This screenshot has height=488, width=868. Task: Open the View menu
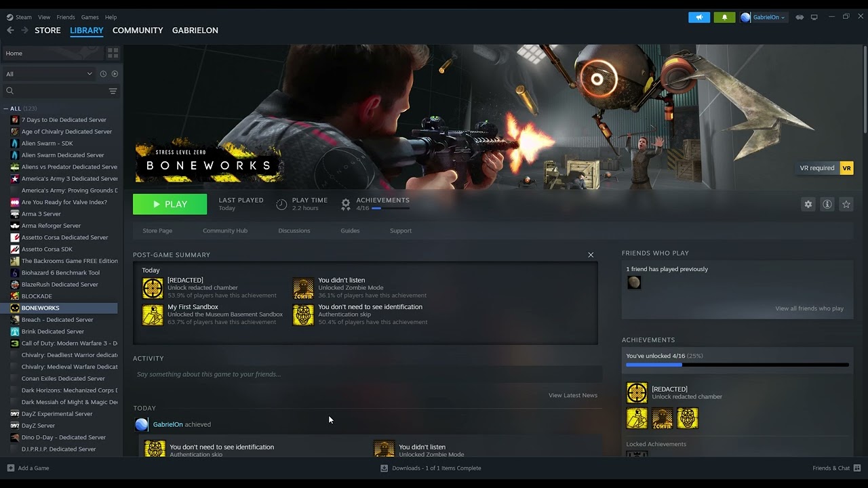[44, 17]
